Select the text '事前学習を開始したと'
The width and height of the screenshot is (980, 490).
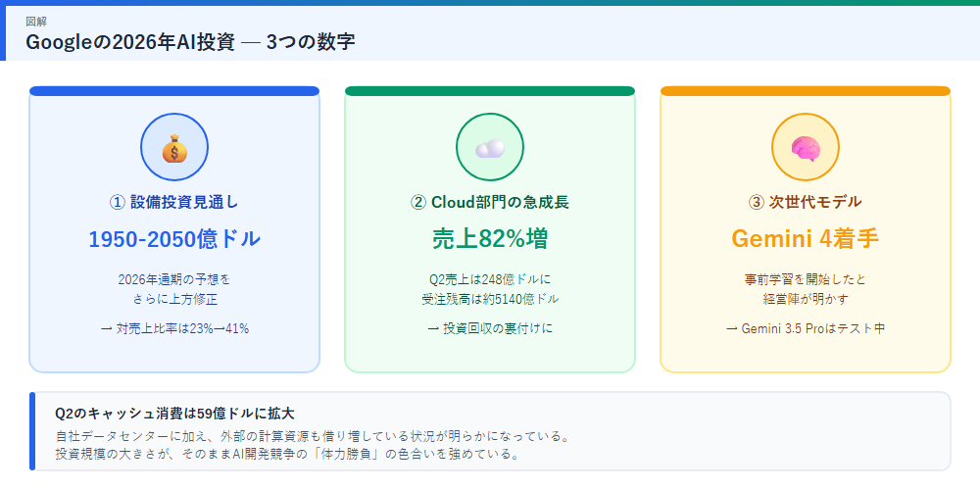tap(806, 278)
